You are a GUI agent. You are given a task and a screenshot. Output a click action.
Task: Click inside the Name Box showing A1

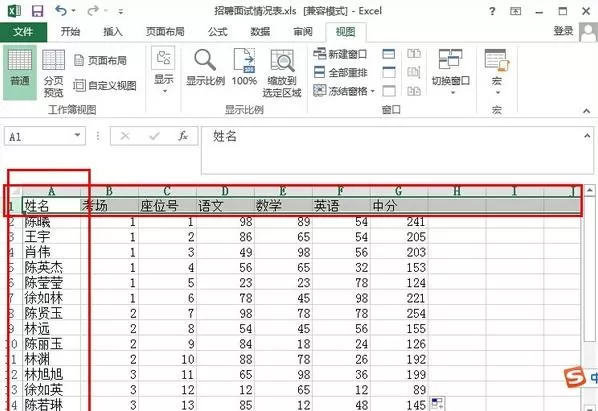click(x=38, y=136)
